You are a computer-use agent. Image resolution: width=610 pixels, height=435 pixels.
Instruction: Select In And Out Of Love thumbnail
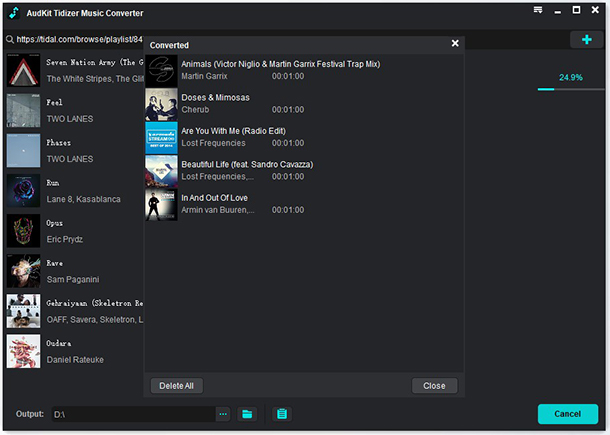[x=161, y=205]
